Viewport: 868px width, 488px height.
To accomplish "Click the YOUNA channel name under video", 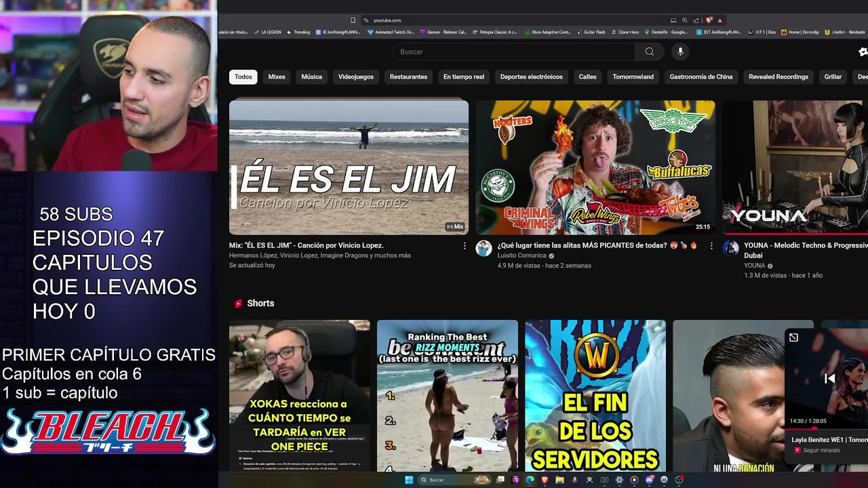I will coord(754,266).
